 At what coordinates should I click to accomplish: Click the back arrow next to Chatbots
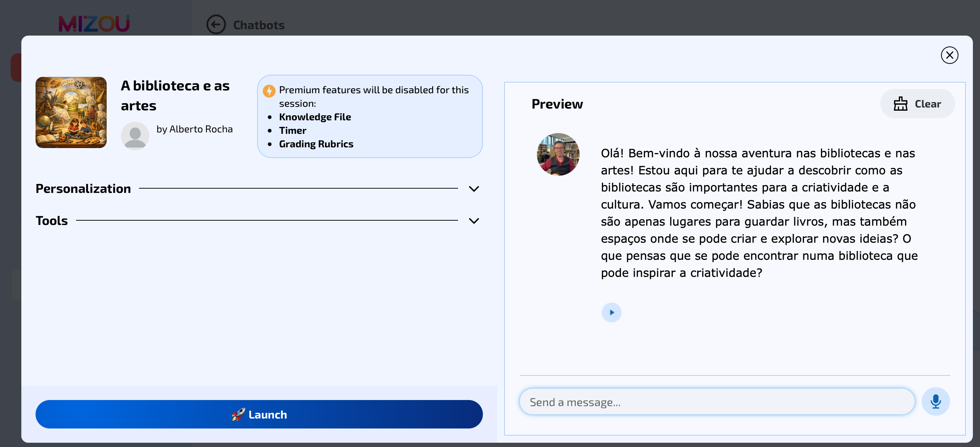[x=216, y=25]
